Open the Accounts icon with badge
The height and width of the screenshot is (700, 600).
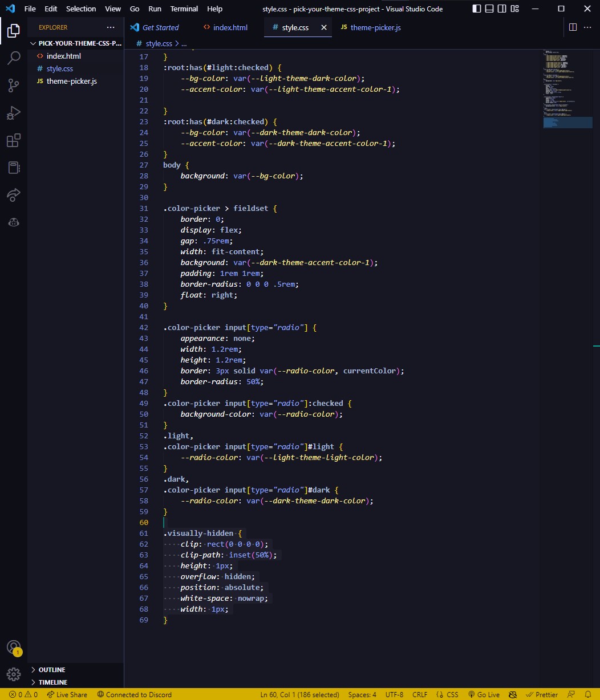point(14,648)
